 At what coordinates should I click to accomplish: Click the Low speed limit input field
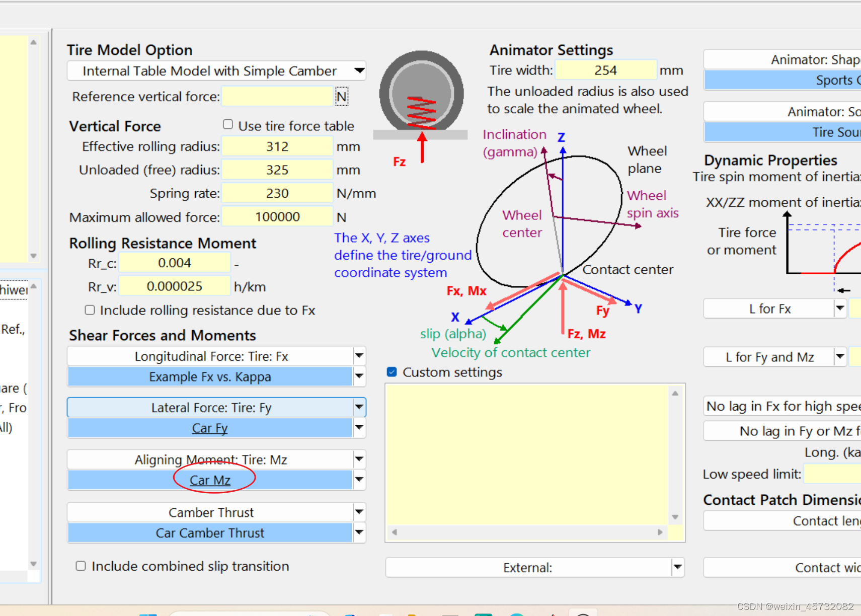tap(832, 474)
